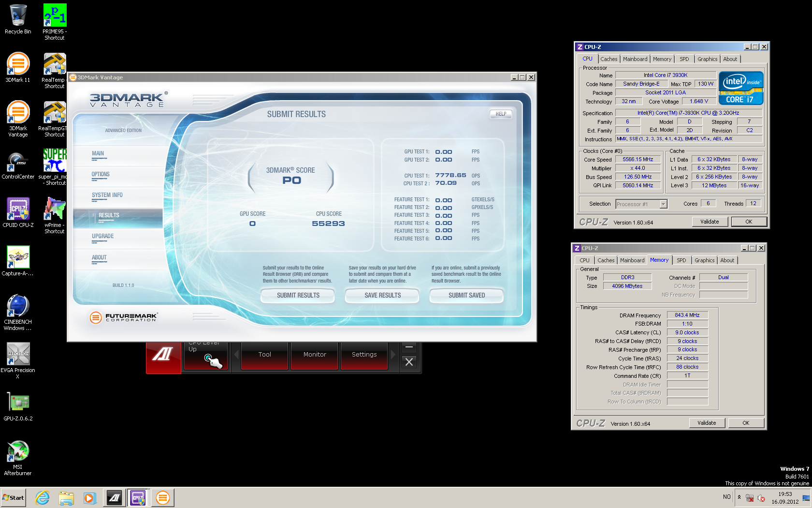Open Graphics tab in upper CPU-Z window
The width and height of the screenshot is (812, 508).
708,59
